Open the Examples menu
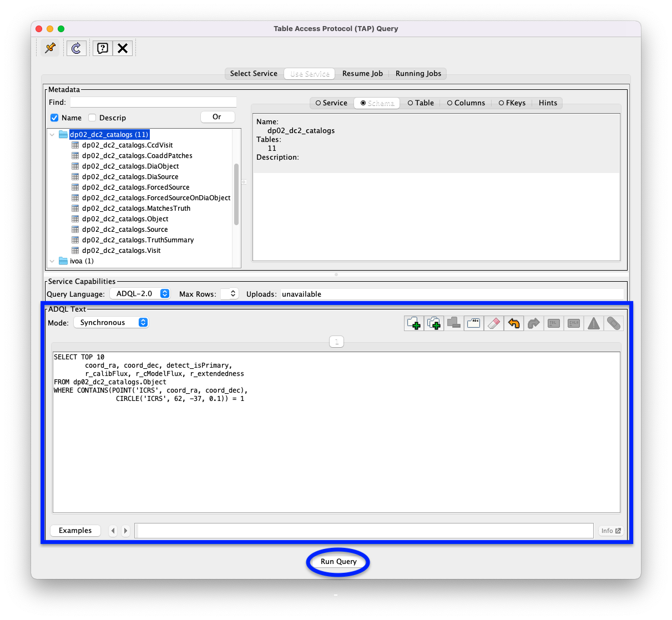 click(x=75, y=530)
